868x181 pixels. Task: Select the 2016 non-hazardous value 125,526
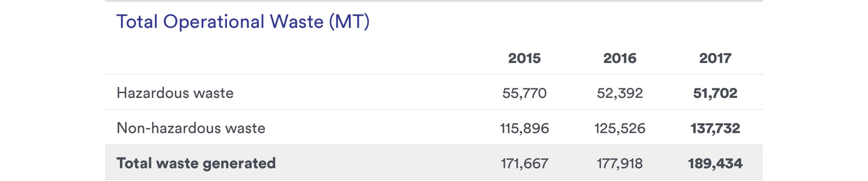(x=620, y=128)
